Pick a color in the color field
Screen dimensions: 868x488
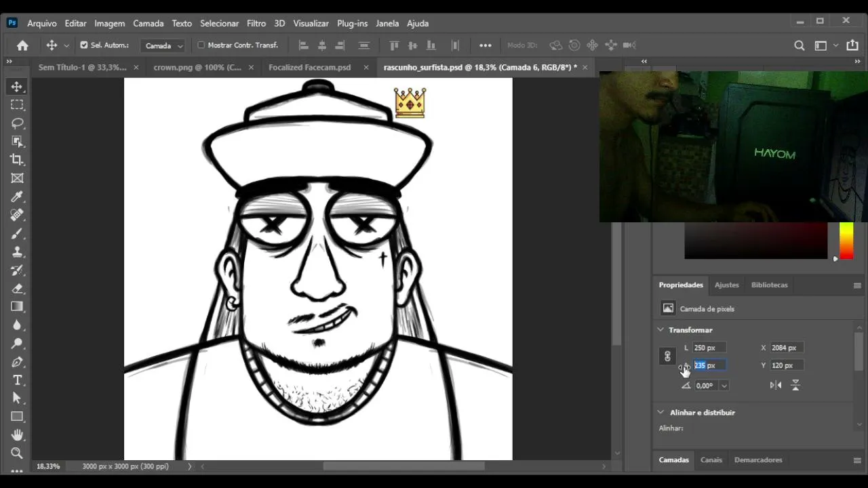[x=755, y=241]
